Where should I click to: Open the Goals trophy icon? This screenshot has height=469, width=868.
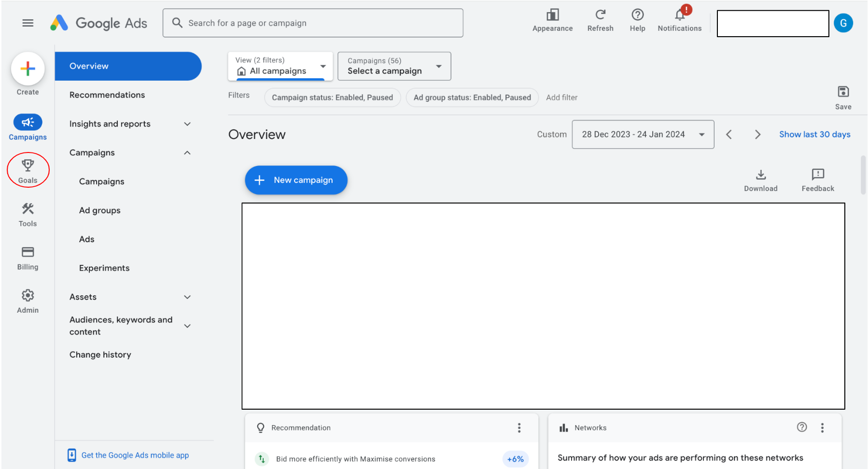(28, 166)
